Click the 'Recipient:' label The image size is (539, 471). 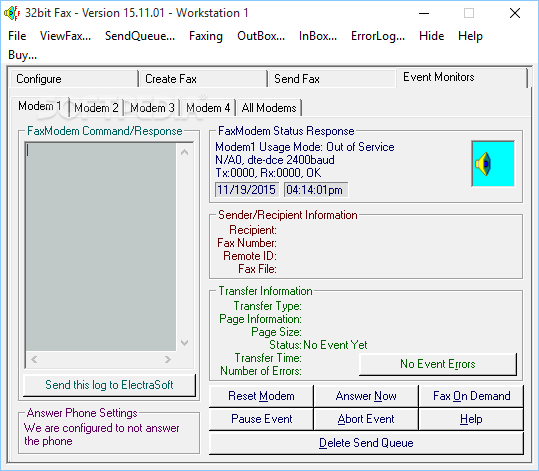(x=253, y=230)
